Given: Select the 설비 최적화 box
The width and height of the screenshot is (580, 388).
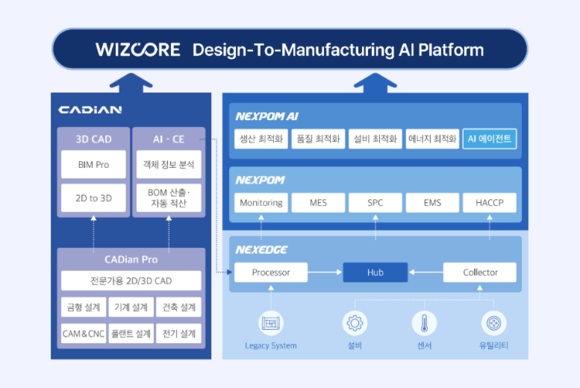Looking at the screenshot, I should pyautogui.click(x=375, y=139).
